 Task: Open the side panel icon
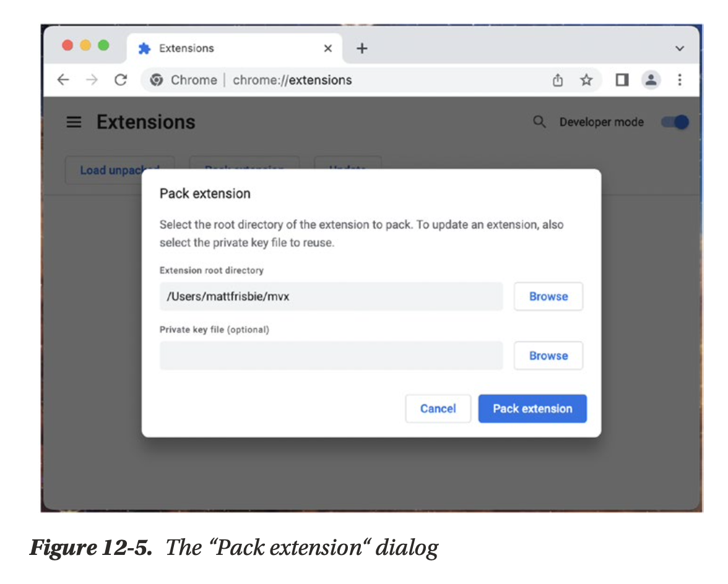(x=622, y=80)
